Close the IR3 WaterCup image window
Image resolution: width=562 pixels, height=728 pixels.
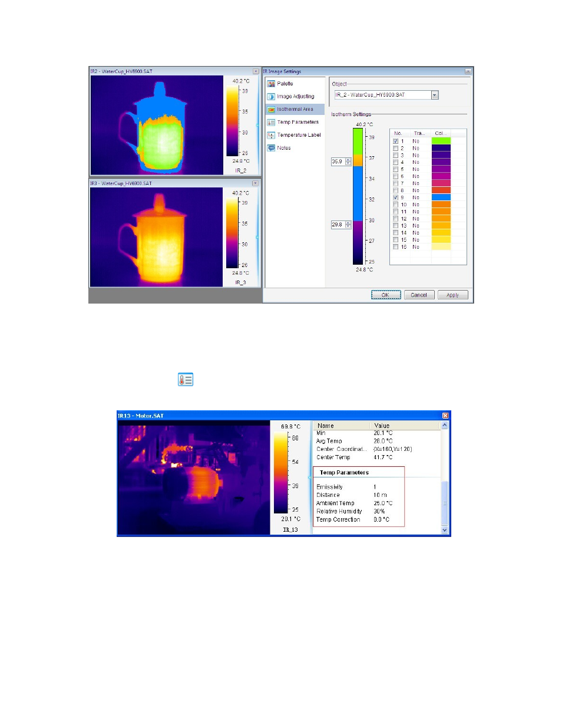pyautogui.click(x=256, y=183)
